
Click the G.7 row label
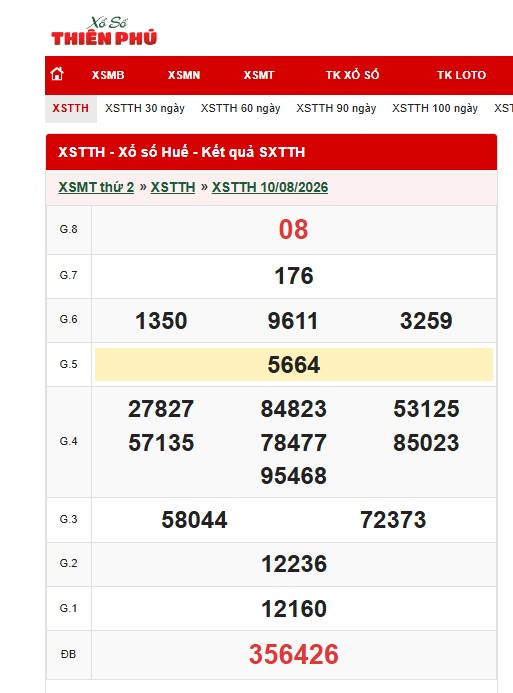click(x=68, y=275)
